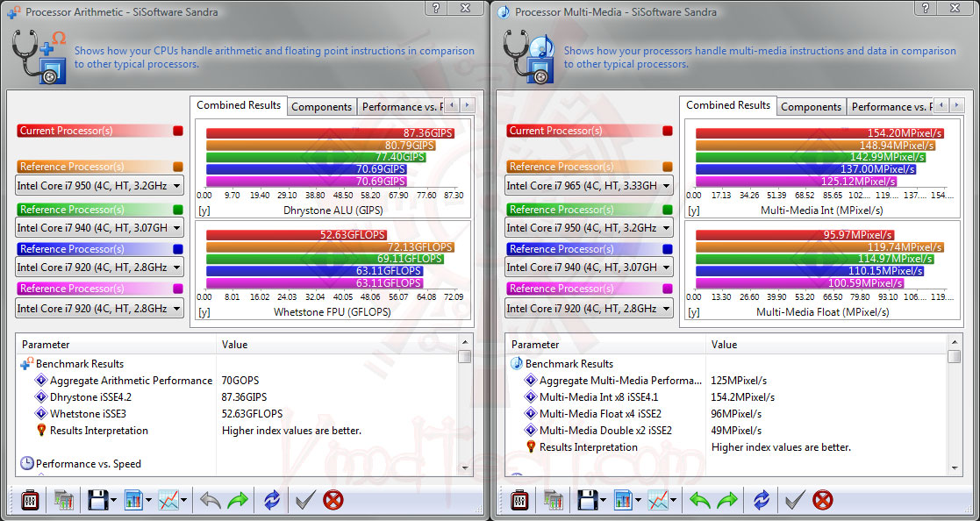980x521 pixels.
Task: Select Combined Results tab in Multi-Media window
Action: 728,105
